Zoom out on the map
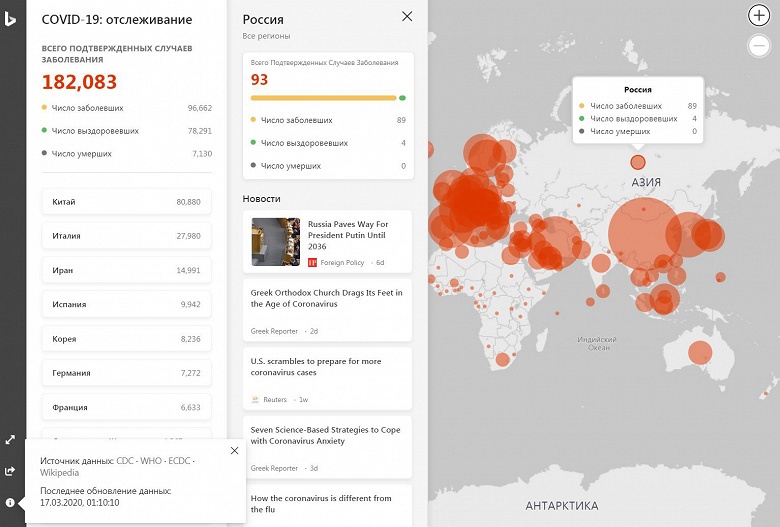This screenshot has height=527, width=780. pos(758,46)
